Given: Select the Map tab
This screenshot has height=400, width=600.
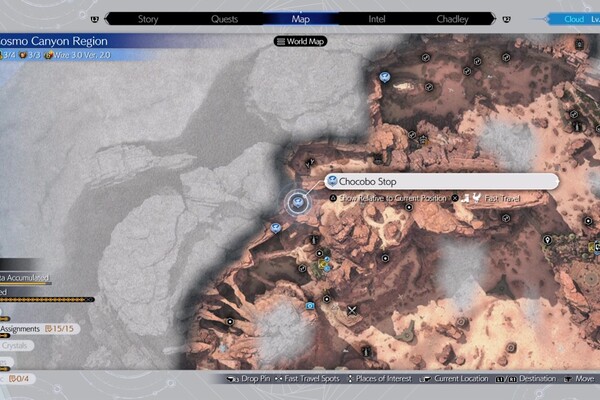Looking at the screenshot, I should [x=300, y=19].
